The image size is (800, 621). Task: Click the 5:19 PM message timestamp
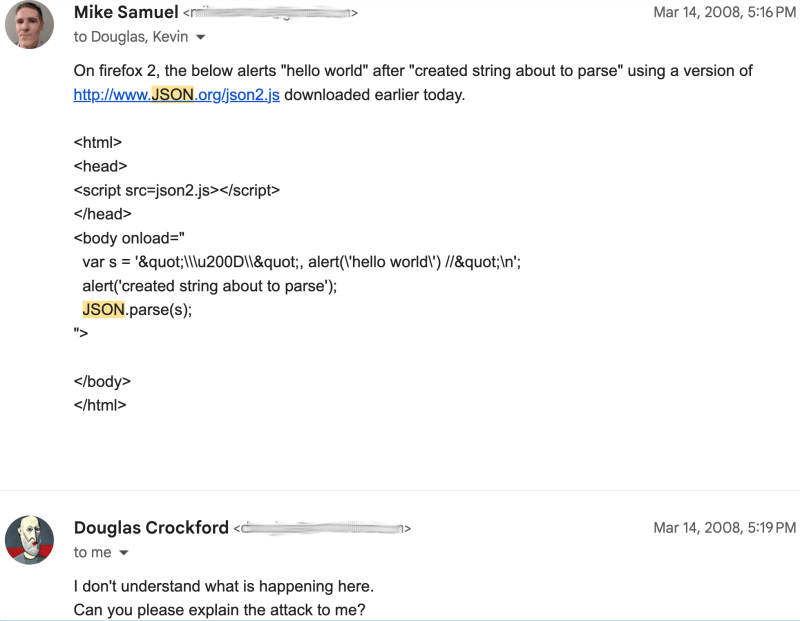pos(724,528)
